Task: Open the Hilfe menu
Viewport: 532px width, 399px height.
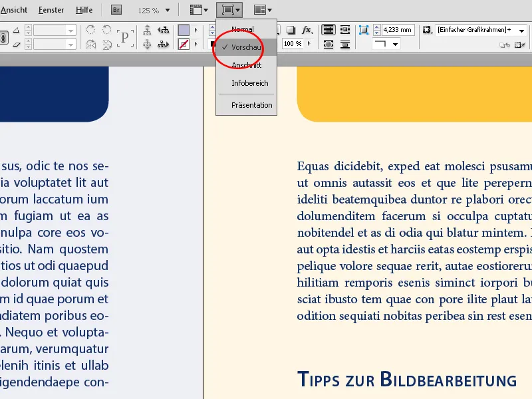Action: (x=84, y=10)
